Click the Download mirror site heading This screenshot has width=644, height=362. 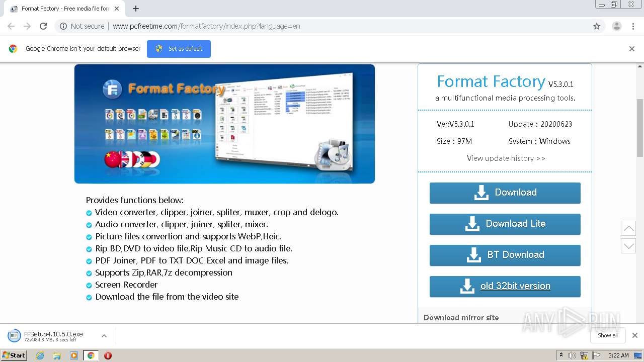tap(461, 317)
